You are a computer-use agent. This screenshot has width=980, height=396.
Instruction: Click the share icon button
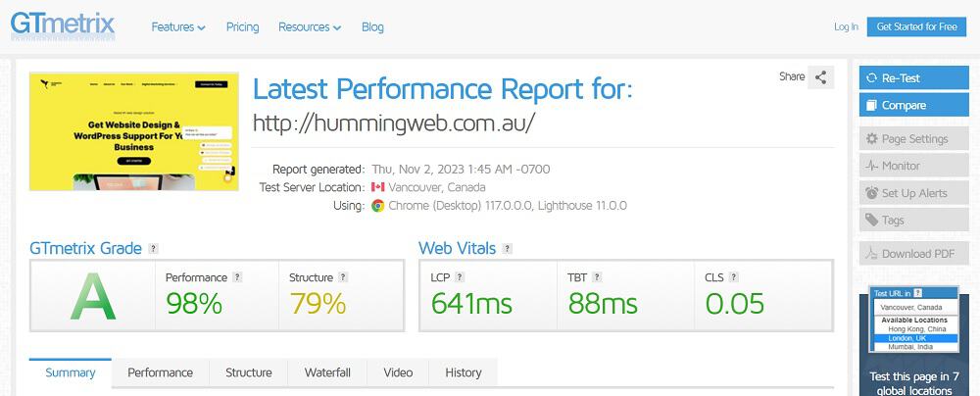821,77
